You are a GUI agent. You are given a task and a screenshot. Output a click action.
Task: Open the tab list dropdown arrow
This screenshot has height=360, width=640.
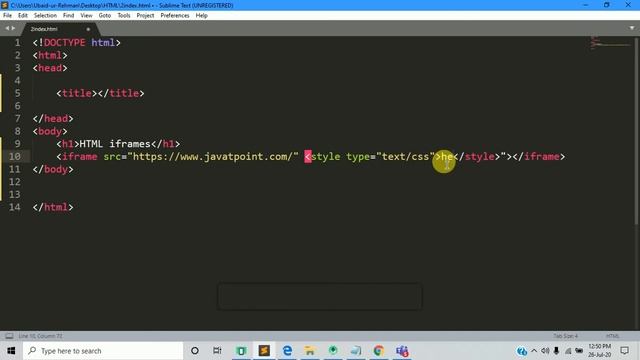coord(632,28)
